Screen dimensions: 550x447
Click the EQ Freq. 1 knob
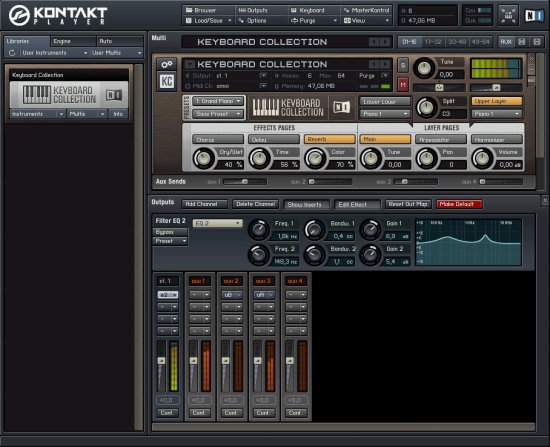click(x=259, y=230)
